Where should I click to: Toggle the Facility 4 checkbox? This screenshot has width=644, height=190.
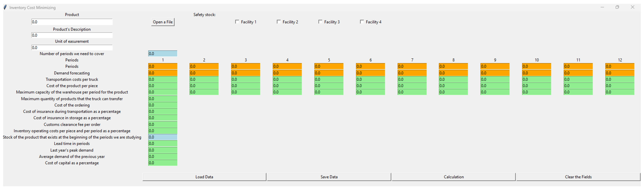pyautogui.click(x=362, y=22)
